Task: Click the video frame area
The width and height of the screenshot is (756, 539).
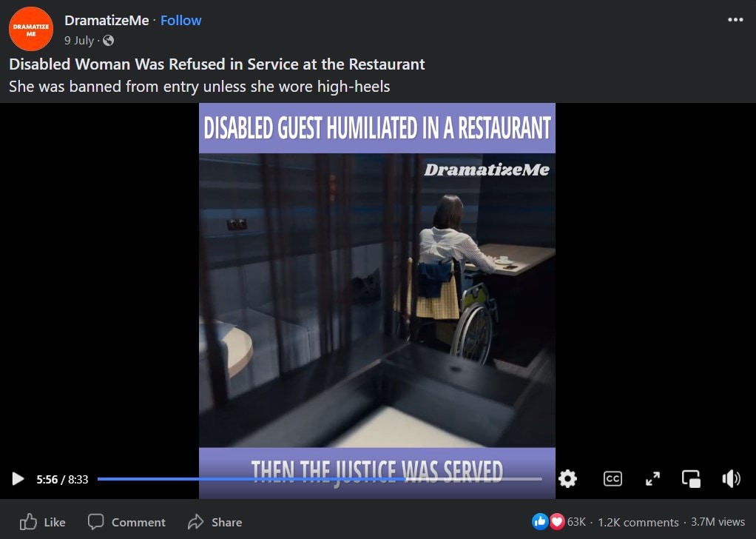Action: tap(377, 300)
